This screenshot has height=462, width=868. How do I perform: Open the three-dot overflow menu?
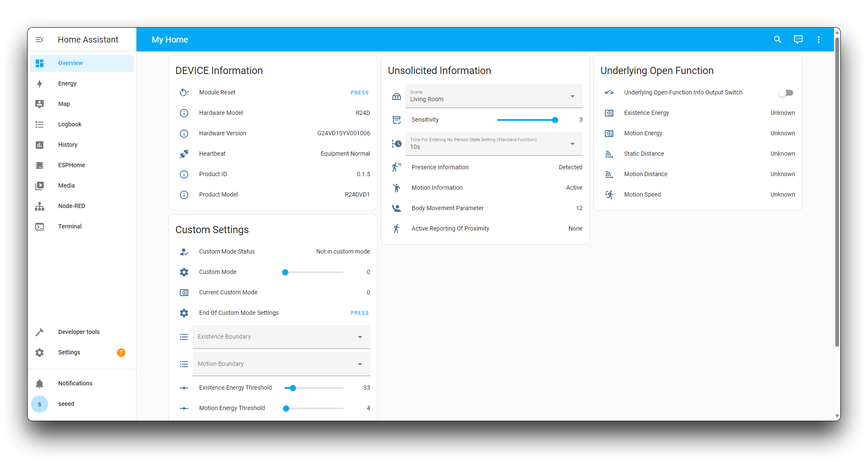pyautogui.click(x=818, y=40)
